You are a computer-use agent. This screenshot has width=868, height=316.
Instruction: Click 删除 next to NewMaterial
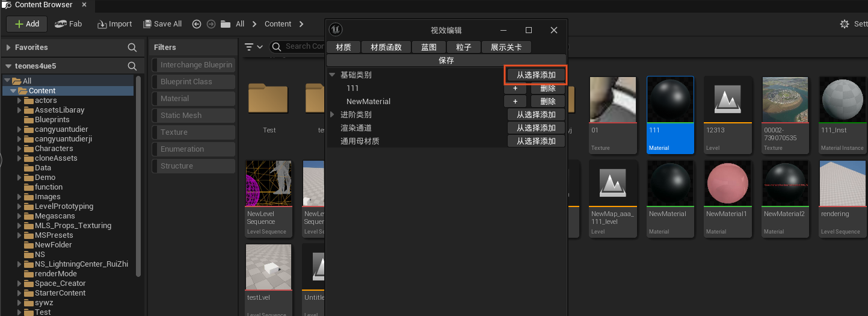[x=547, y=102]
